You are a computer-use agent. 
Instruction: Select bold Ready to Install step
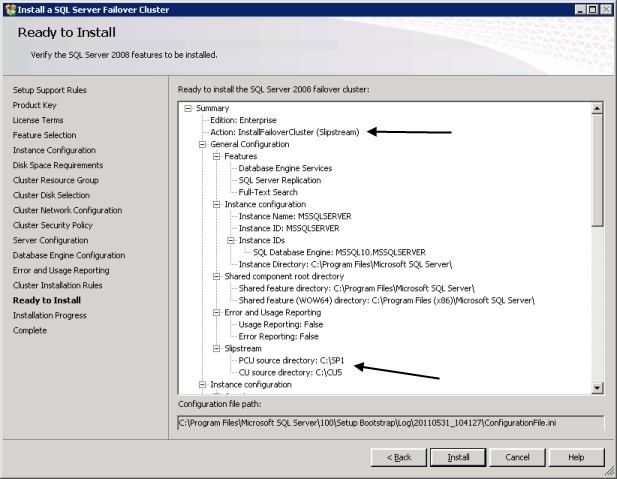pos(47,300)
